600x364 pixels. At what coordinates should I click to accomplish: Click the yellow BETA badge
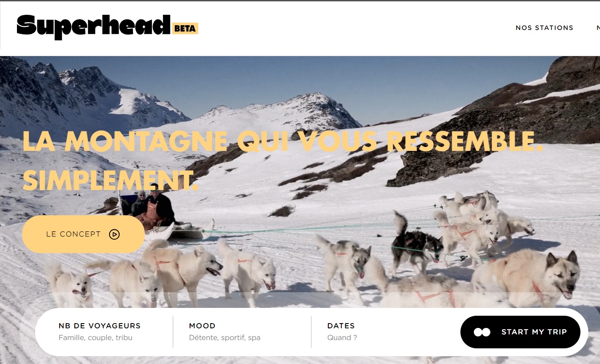tap(185, 29)
